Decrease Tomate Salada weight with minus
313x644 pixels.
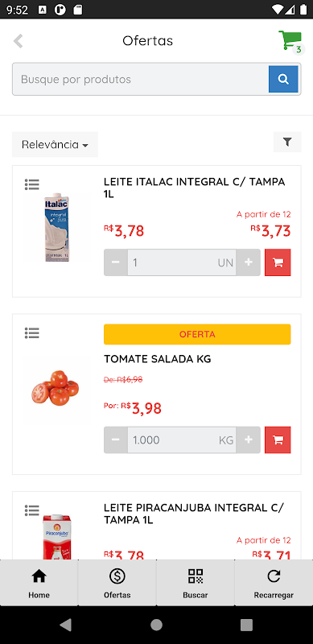tap(116, 440)
